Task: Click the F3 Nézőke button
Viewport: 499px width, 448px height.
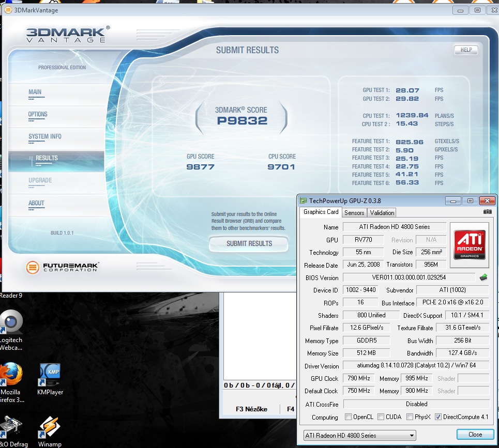Action: pyautogui.click(x=251, y=409)
